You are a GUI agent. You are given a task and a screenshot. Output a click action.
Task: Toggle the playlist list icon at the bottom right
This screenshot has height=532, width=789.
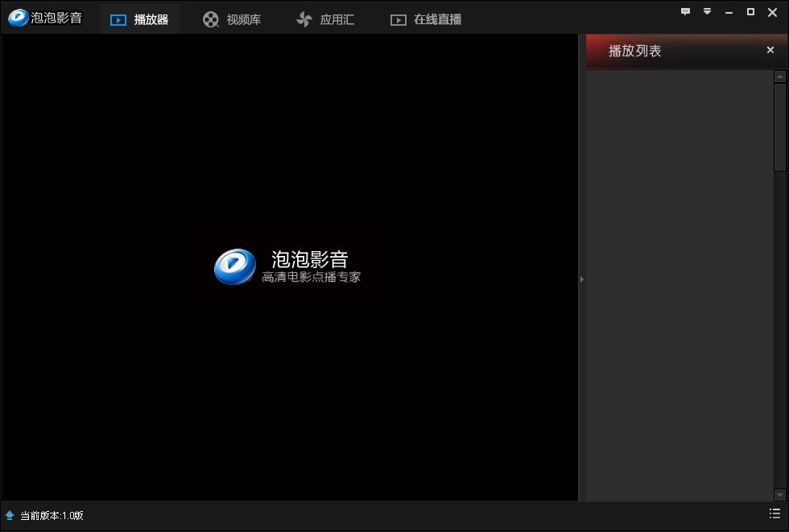click(x=775, y=513)
